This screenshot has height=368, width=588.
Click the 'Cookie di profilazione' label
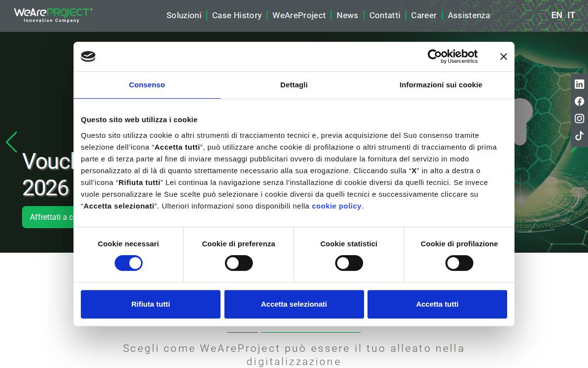click(459, 244)
